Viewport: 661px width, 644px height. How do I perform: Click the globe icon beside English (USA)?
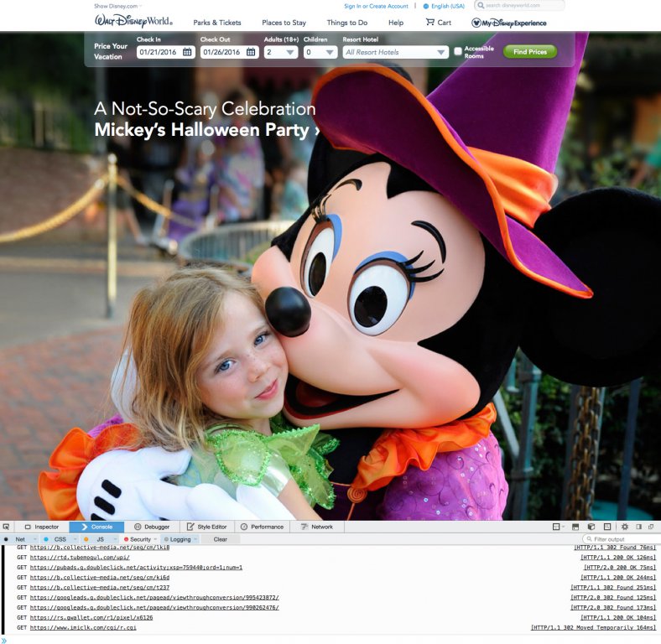point(426,7)
